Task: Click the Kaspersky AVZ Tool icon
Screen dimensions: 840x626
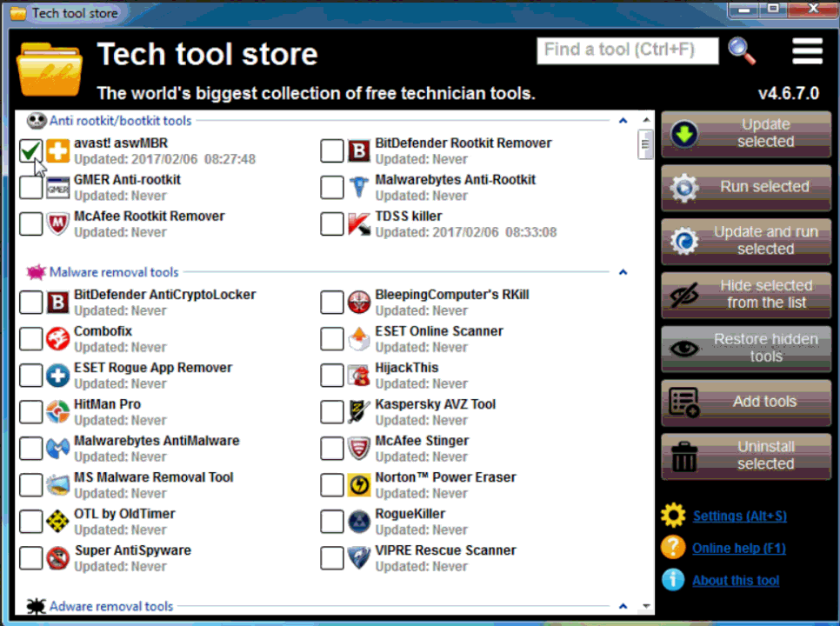Action: (x=359, y=411)
